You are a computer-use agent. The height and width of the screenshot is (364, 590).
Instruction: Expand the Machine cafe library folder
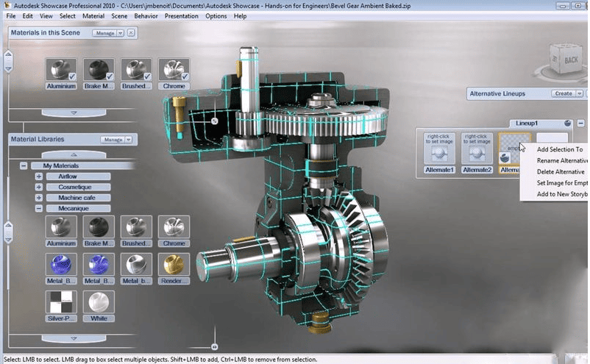[39, 197]
